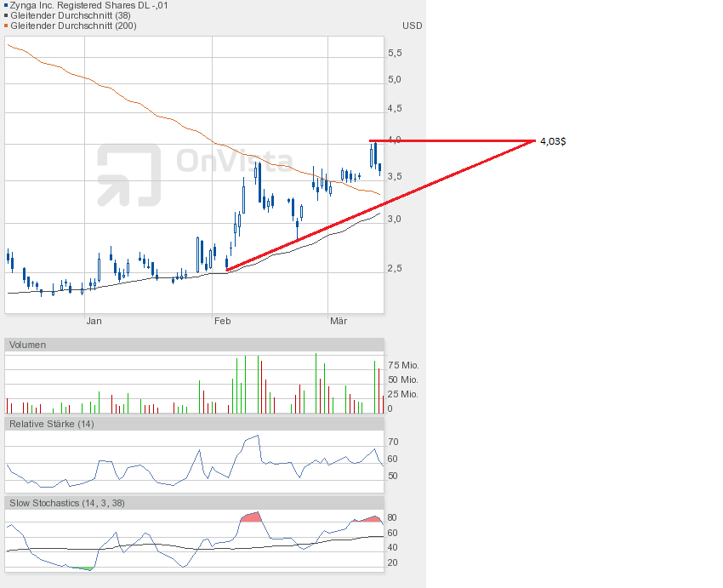Click the green oversold area in Slow Stochastics
The width and height of the screenshot is (723, 588).
pos(82,568)
